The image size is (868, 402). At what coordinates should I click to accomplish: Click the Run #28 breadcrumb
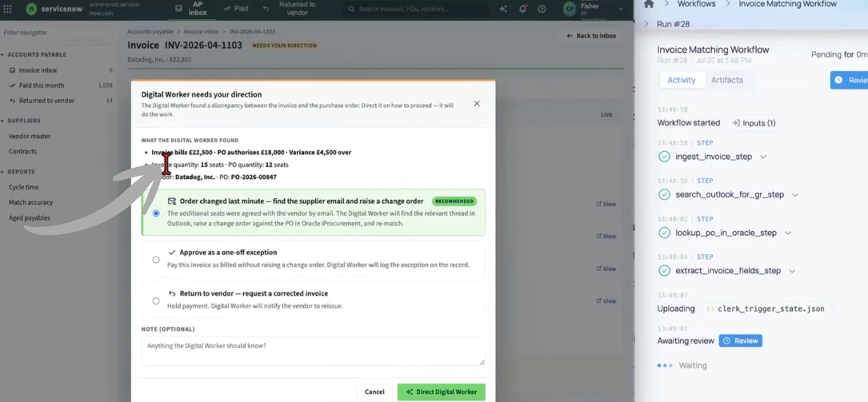[x=673, y=24]
